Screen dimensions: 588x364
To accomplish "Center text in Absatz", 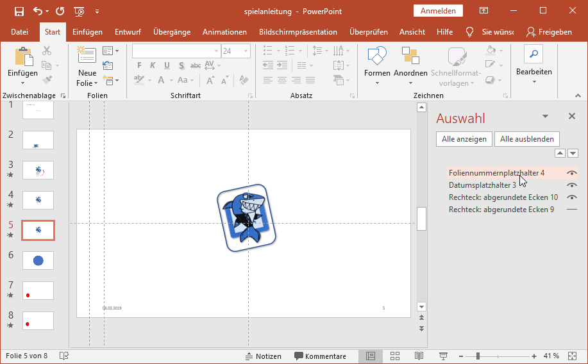I will (282, 80).
